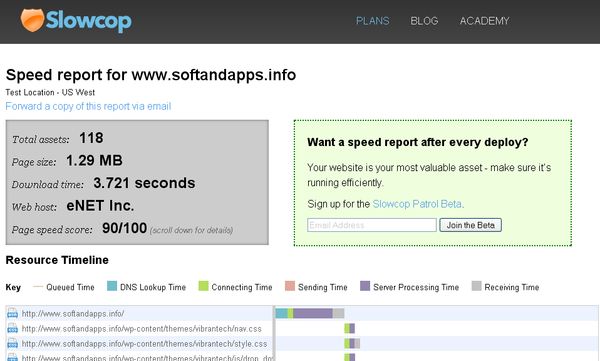Select the vibrantech/style.css resource URL
Screen dimensions: 600x361
coord(144,344)
